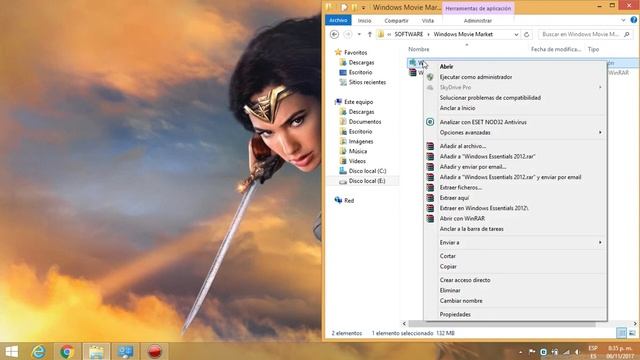Open recent locations dropdown arrow
Image resolution: width=640 pixels, height=360 pixels.
[x=359, y=35]
